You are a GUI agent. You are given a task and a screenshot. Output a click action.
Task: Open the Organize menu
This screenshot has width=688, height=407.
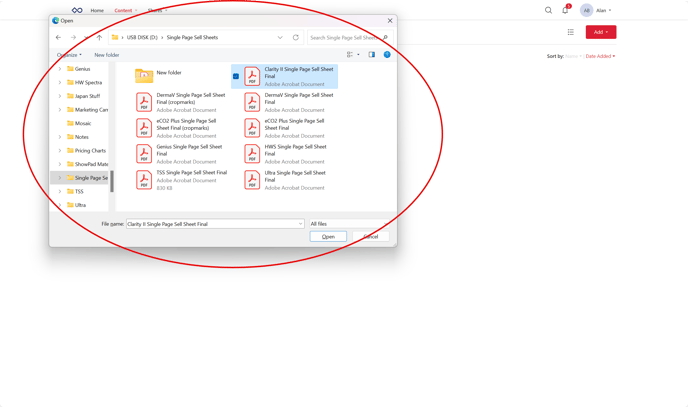click(69, 55)
